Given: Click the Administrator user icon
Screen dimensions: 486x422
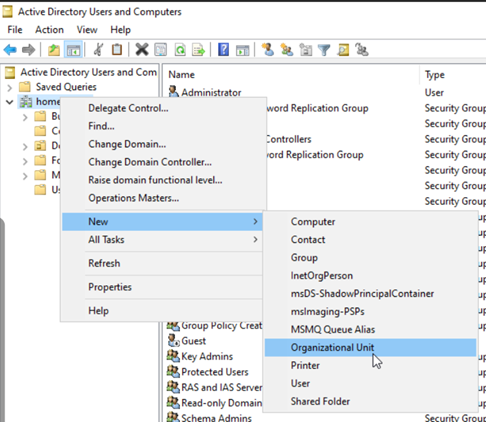Looking at the screenshot, I should 173,92.
